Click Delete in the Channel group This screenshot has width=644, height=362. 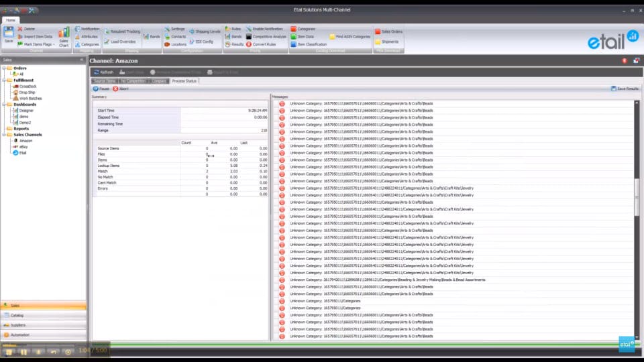tap(26, 29)
